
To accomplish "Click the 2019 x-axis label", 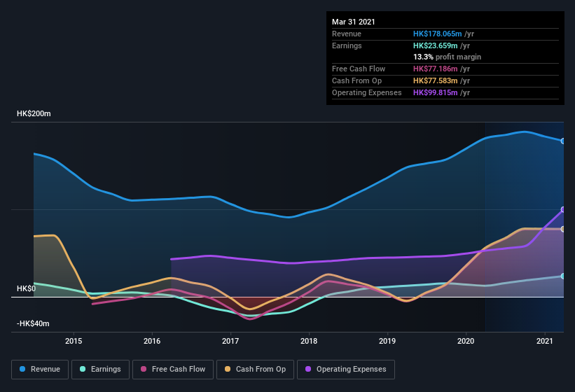I will point(387,341).
